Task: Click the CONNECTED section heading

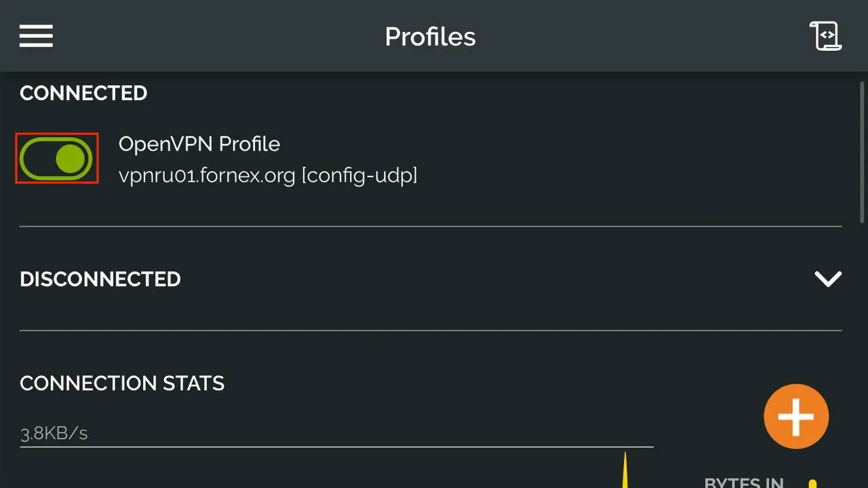Action: click(x=83, y=93)
